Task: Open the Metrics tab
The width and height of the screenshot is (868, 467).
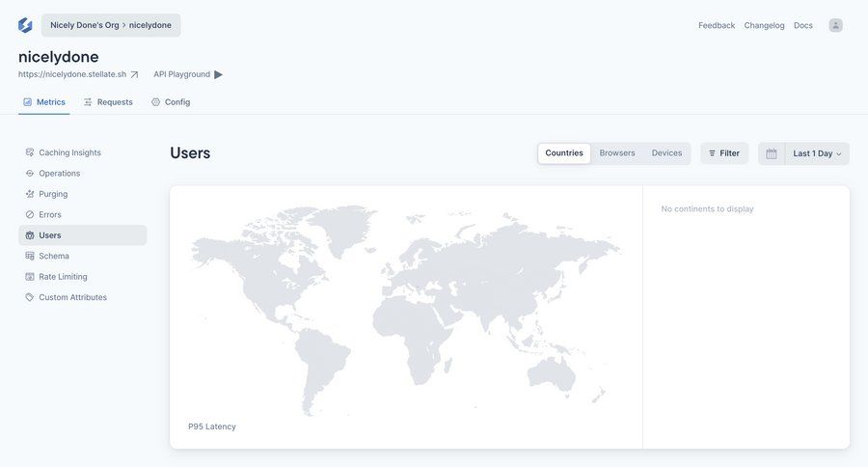Action: pos(44,102)
